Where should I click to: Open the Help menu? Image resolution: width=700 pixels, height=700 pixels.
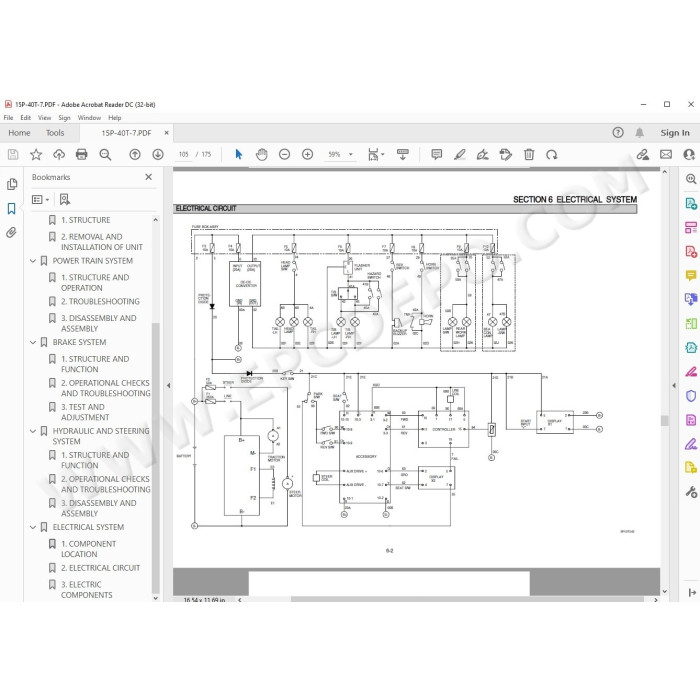click(115, 118)
